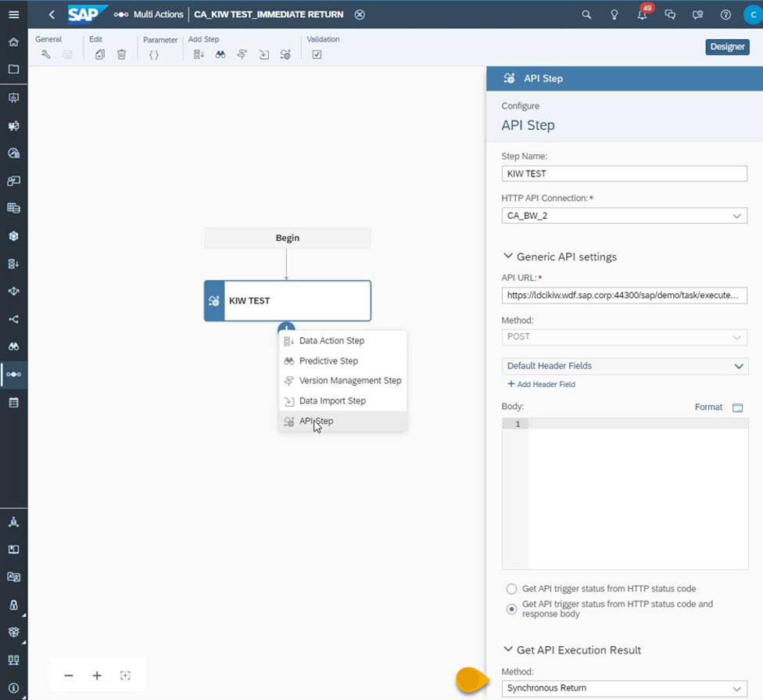Close the CA_KIW TEST_IMMEDIATE RETURN tab

tap(360, 15)
